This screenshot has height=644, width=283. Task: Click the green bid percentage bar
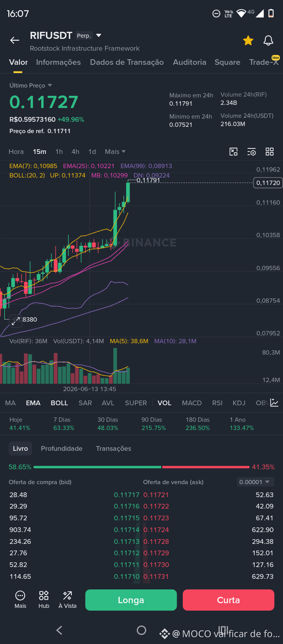[x=97, y=467]
